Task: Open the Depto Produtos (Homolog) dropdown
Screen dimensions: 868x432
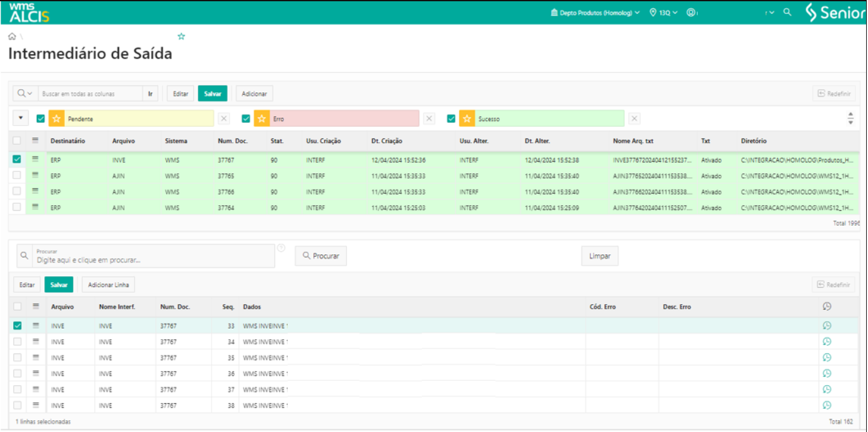Action: click(x=595, y=12)
